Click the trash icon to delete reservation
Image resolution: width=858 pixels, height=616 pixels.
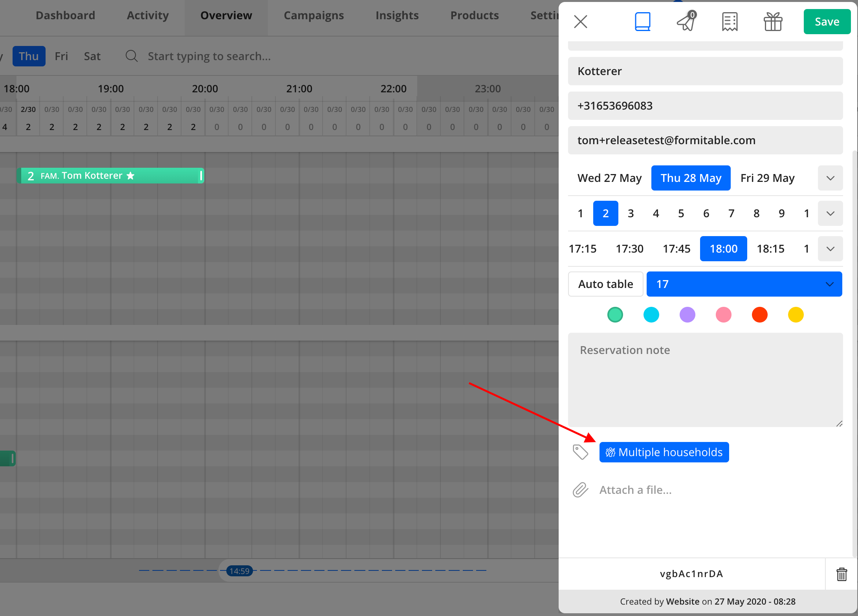click(x=841, y=574)
